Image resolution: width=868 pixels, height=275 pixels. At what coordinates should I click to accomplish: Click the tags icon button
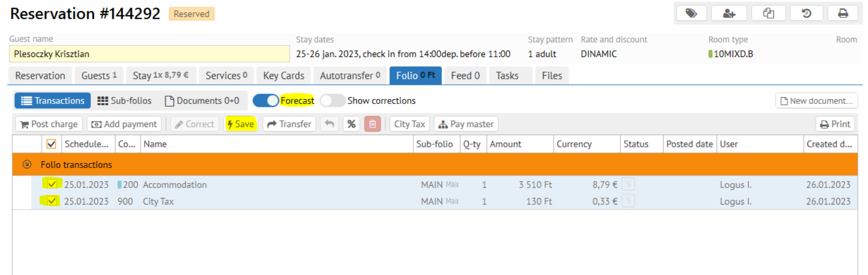click(x=692, y=13)
